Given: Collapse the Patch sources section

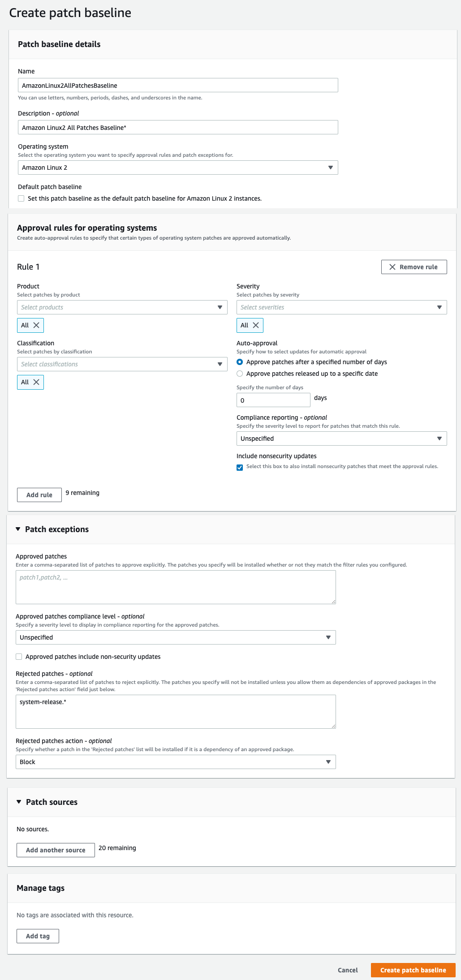Looking at the screenshot, I should (x=19, y=802).
